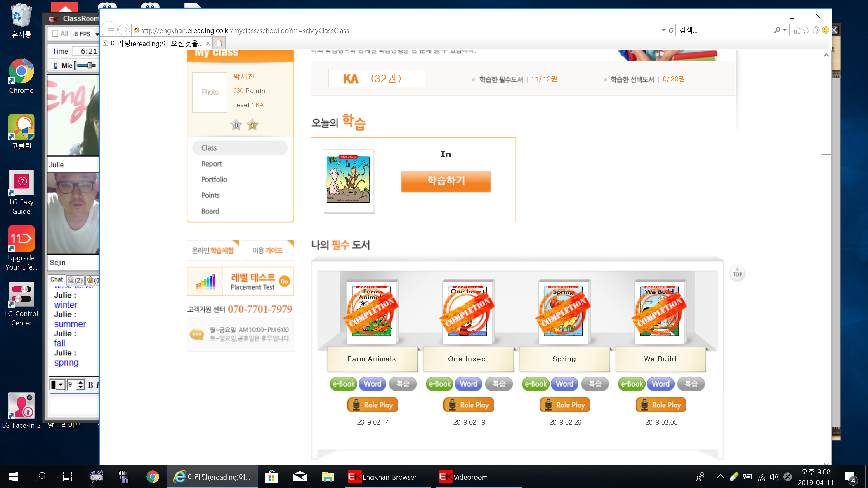Viewport: 868px width, 488px height.
Task: Show hidden system tray icons
Action: point(720,477)
